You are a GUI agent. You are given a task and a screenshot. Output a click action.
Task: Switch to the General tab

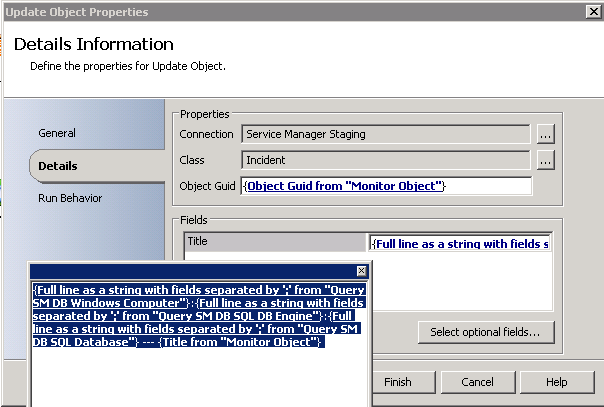click(57, 133)
